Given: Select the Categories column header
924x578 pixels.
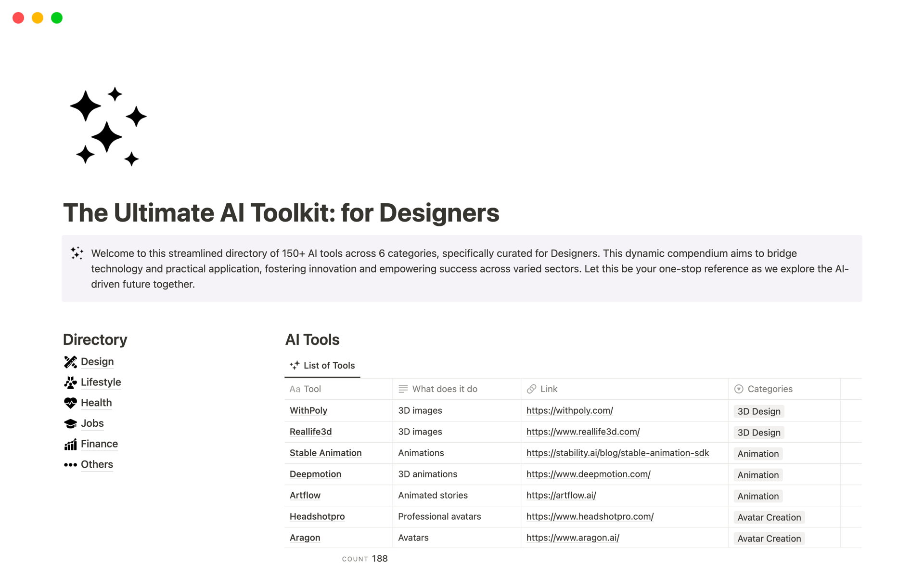Looking at the screenshot, I should (770, 389).
